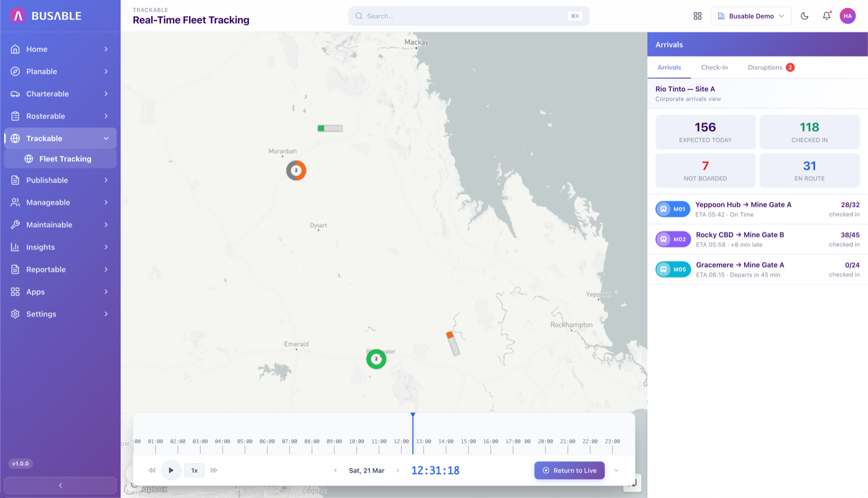Image resolution: width=868 pixels, height=498 pixels.
Task: Click the 31 En Route card
Action: pos(810,170)
